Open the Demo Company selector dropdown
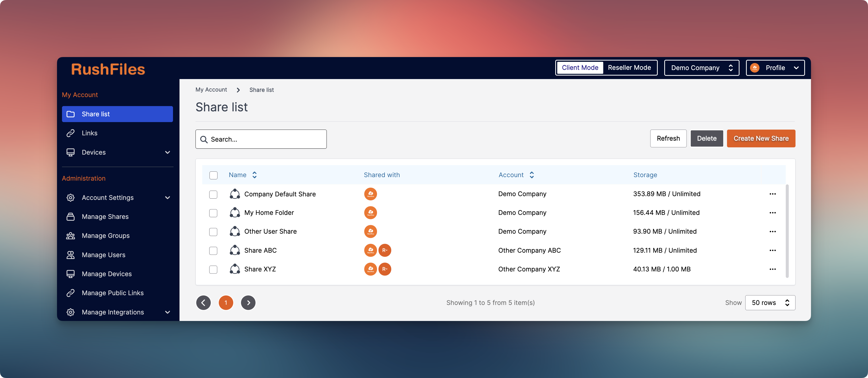Screen dimensions: 868x378 [x=701, y=68]
